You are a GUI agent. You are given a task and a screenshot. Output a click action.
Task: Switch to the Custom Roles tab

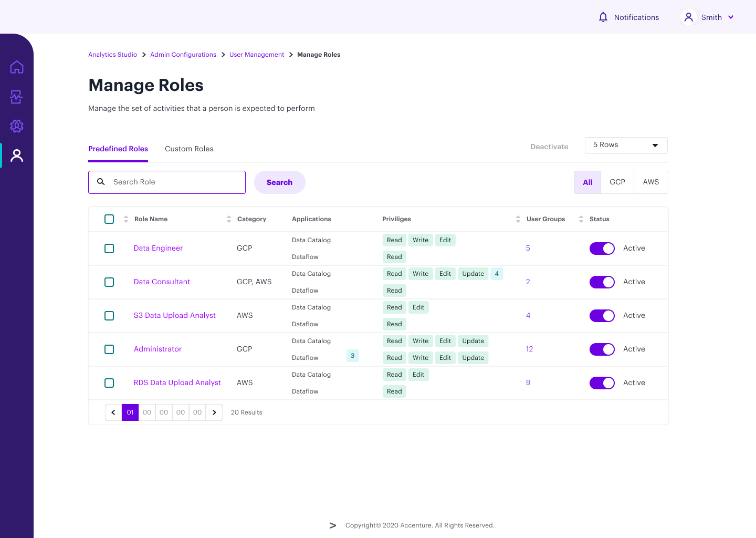[x=189, y=149]
